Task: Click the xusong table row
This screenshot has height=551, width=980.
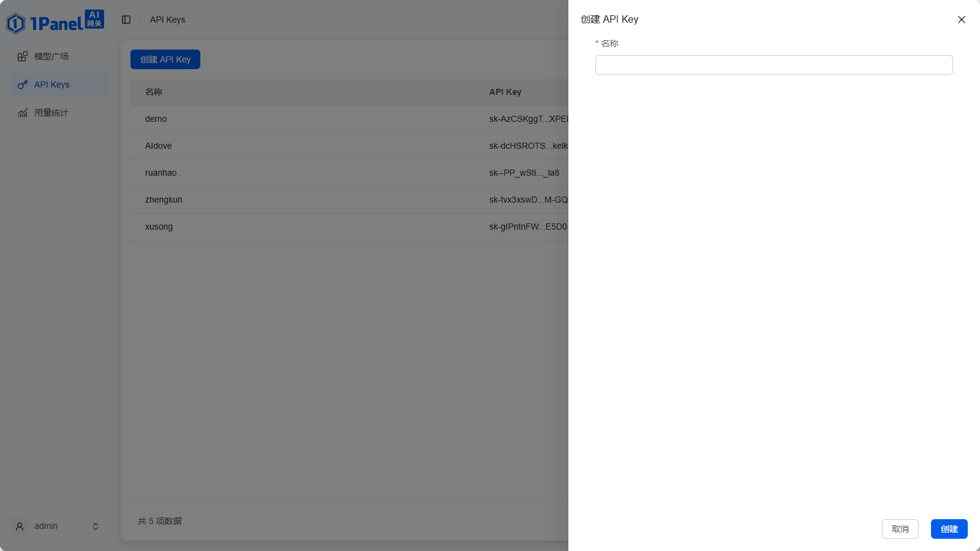Action: 349,227
